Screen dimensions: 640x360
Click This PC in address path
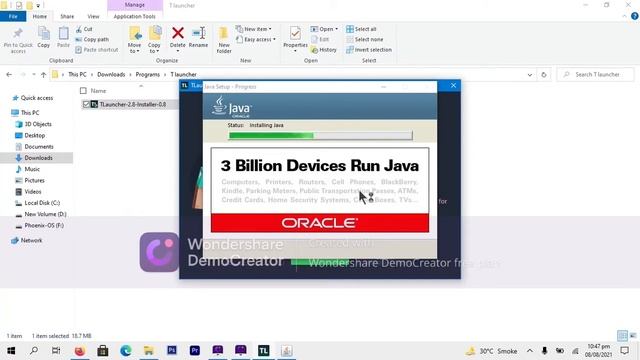tap(77, 75)
